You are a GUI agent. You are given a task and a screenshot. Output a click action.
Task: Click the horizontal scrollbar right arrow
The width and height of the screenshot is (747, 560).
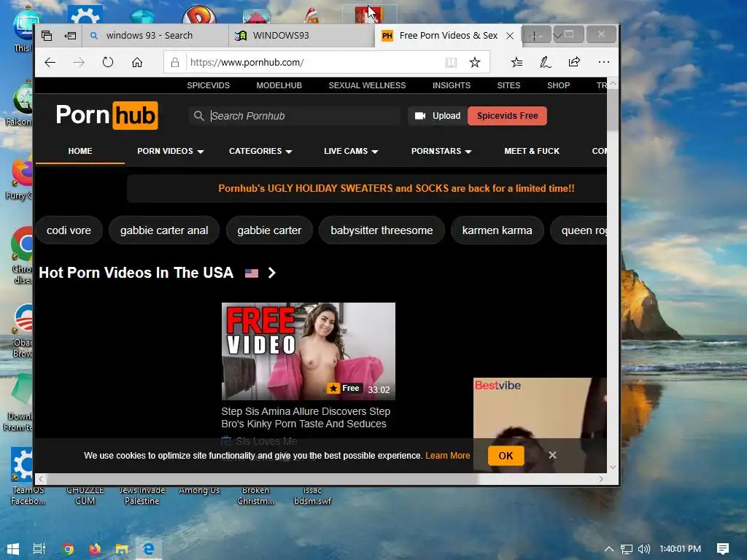601,479
